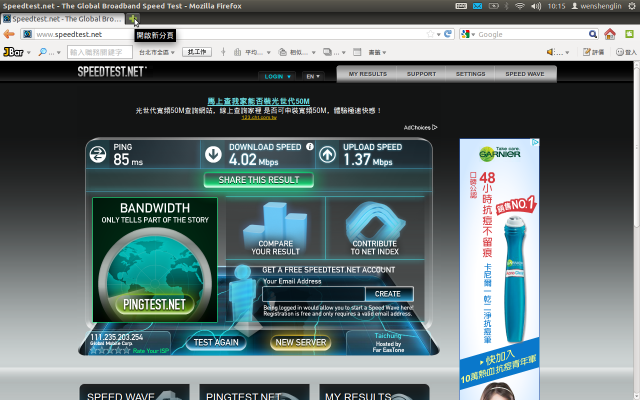Open the EN language dropdown
640x400 pixels.
313,76
